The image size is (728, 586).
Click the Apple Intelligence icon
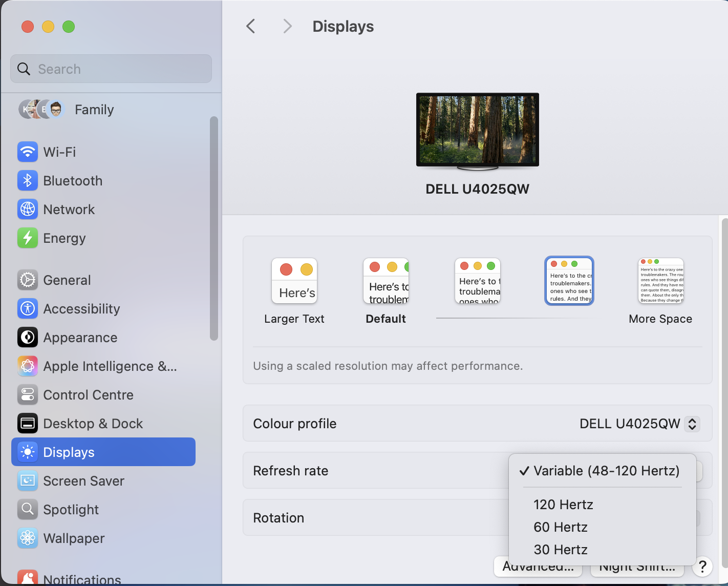tap(28, 366)
